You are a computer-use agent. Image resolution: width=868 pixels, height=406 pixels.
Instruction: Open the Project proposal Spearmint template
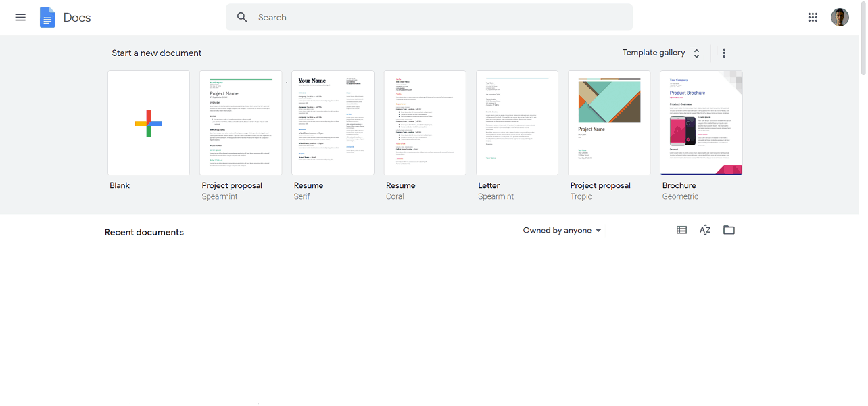241,123
